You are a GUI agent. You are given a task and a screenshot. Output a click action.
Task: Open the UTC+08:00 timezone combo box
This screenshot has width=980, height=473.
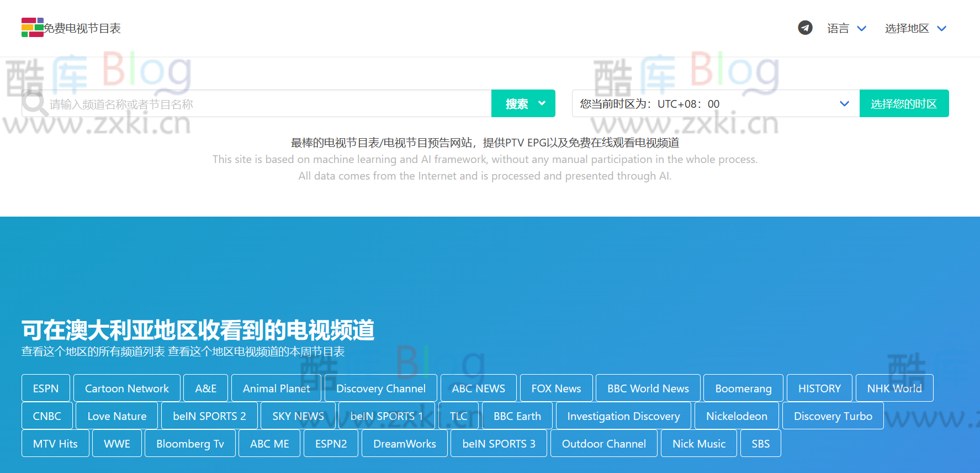tap(716, 103)
